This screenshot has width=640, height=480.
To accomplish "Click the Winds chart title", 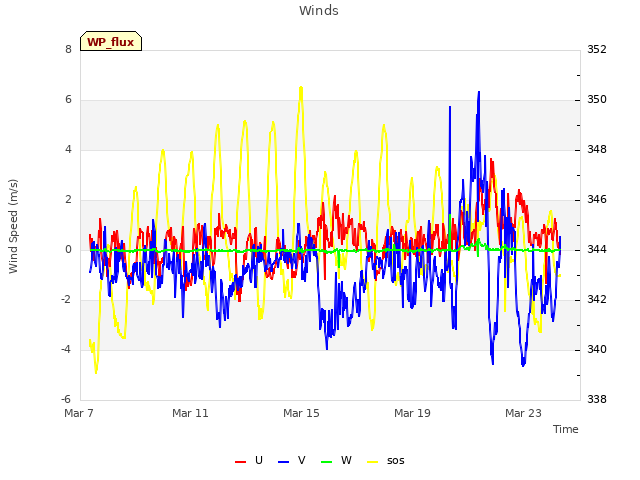I will pyautogui.click(x=319, y=11).
